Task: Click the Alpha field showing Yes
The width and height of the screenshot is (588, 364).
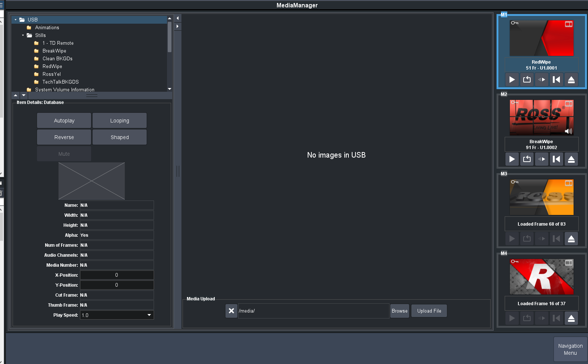Action: coord(117,235)
